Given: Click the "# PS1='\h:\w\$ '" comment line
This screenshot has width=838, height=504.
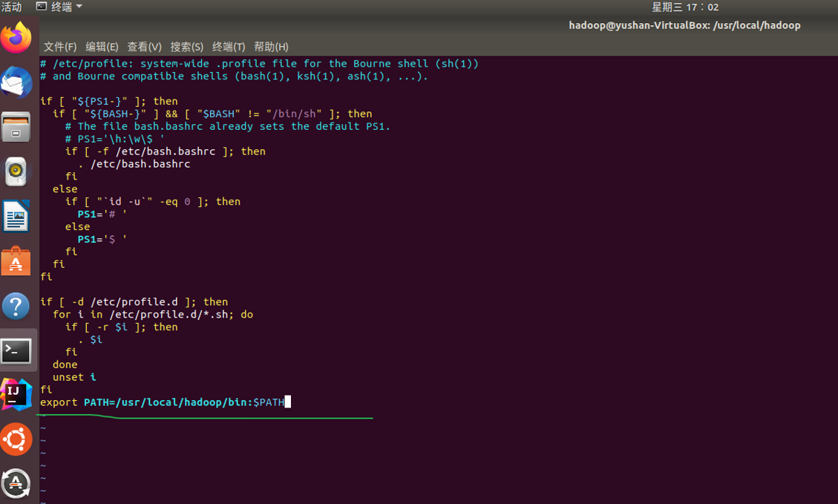Looking at the screenshot, I should coord(115,139).
